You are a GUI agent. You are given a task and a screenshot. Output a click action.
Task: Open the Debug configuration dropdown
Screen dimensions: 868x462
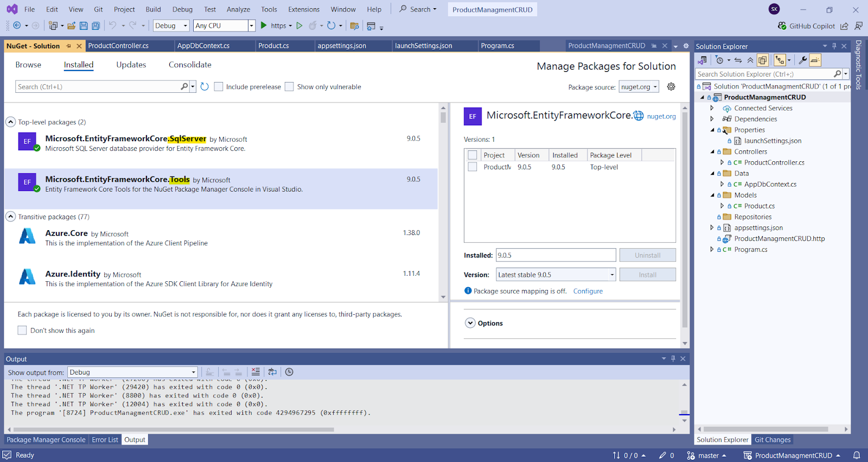click(x=171, y=26)
